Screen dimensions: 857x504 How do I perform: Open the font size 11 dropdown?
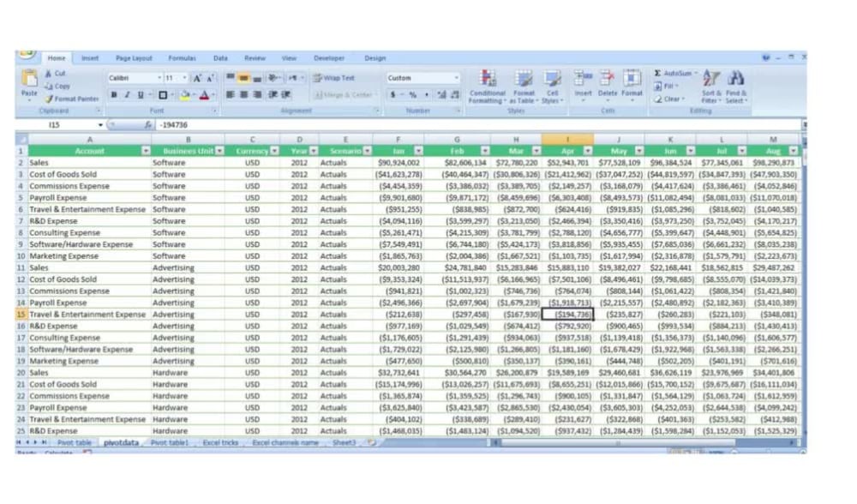click(x=185, y=78)
